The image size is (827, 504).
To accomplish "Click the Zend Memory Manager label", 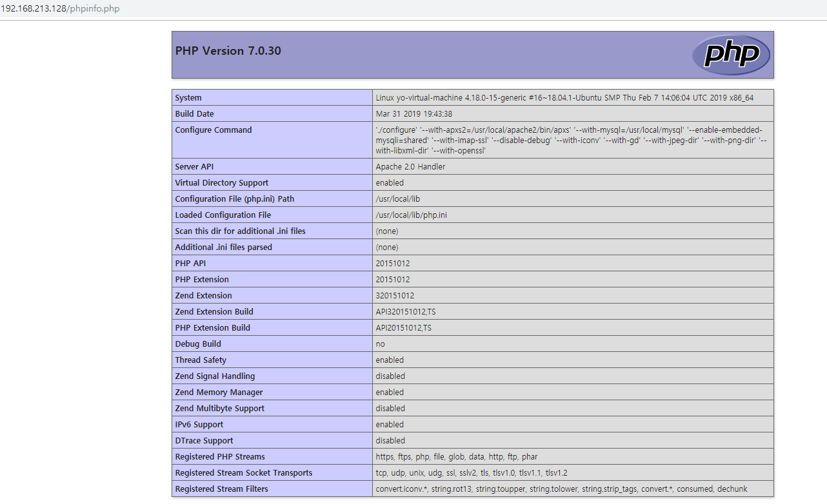I will (x=219, y=393).
